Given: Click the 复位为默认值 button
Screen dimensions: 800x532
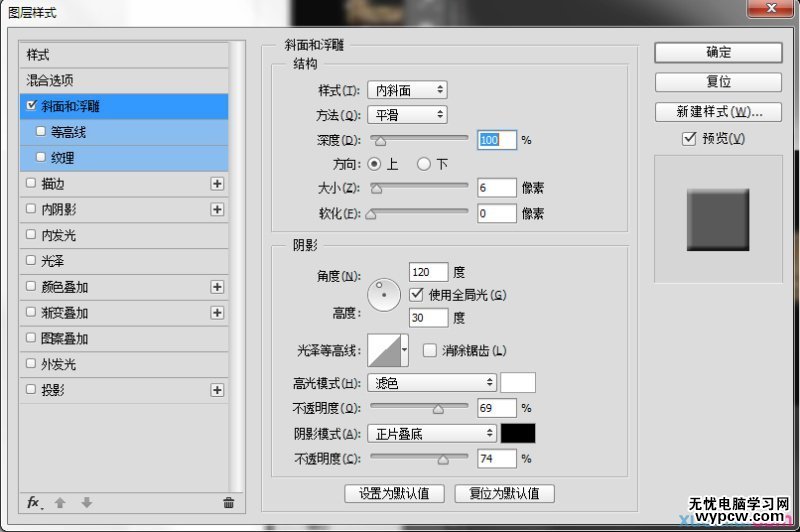Looking at the screenshot, I should point(504,493).
